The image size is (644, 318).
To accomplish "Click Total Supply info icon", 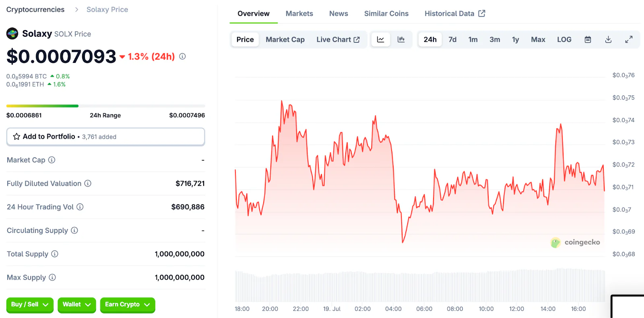I will (55, 254).
